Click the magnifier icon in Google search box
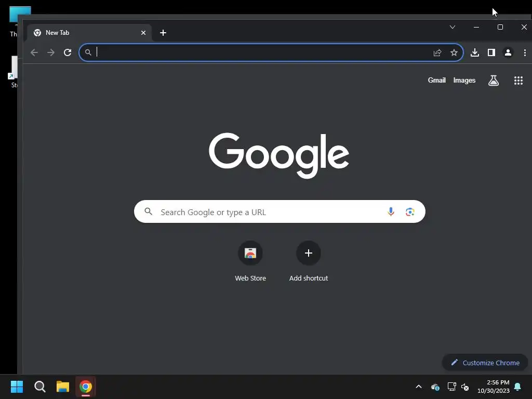The height and width of the screenshot is (399, 532). click(148, 212)
